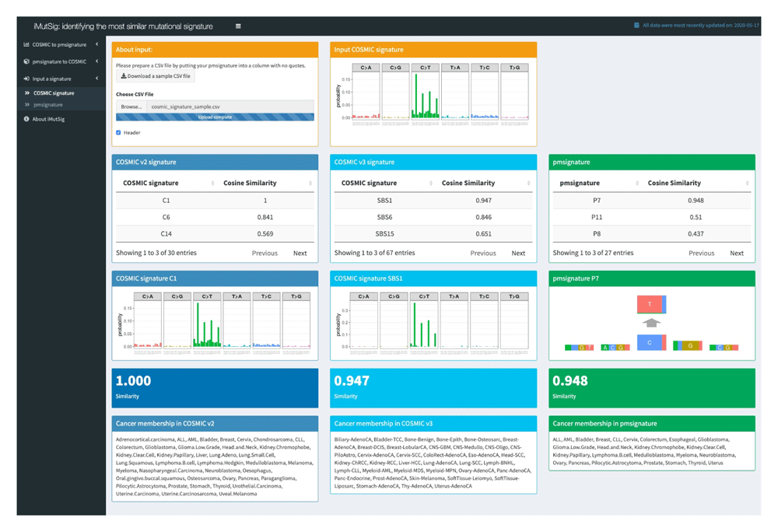Image resolution: width=778 pixels, height=532 pixels.
Task: Click the cube icon beside pmsignature to COSMIC
Action: coord(26,61)
